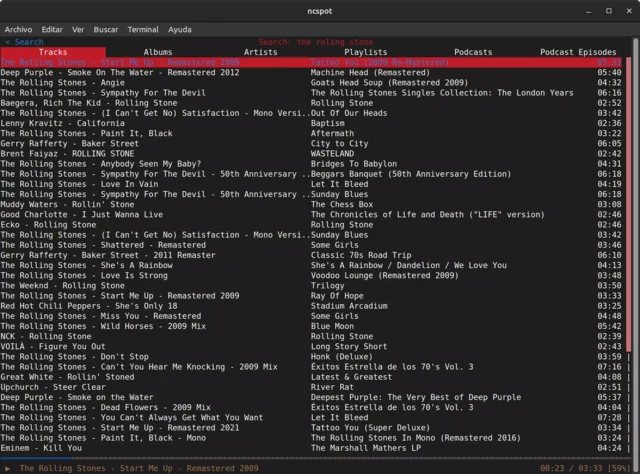Select Upchurch - Steer Clear
This screenshot has width=640, height=474.
(x=311, y=387)
